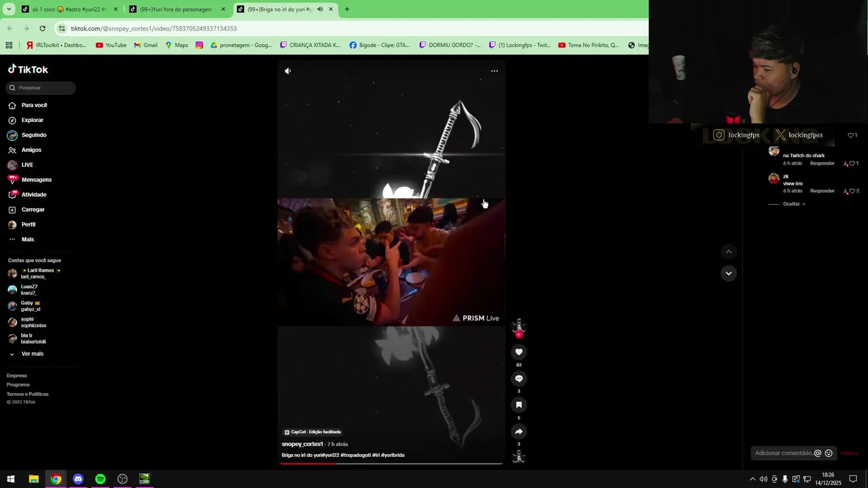Image resolution: width=868 pixels, height=488 pixels.
Task: Open the video three-dots options menu
Action: [494, 70]
